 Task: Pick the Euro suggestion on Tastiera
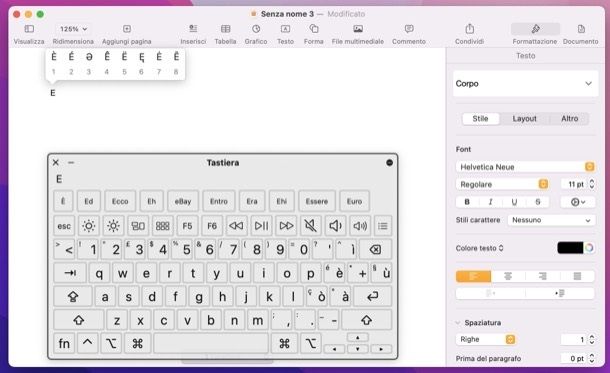354,201
